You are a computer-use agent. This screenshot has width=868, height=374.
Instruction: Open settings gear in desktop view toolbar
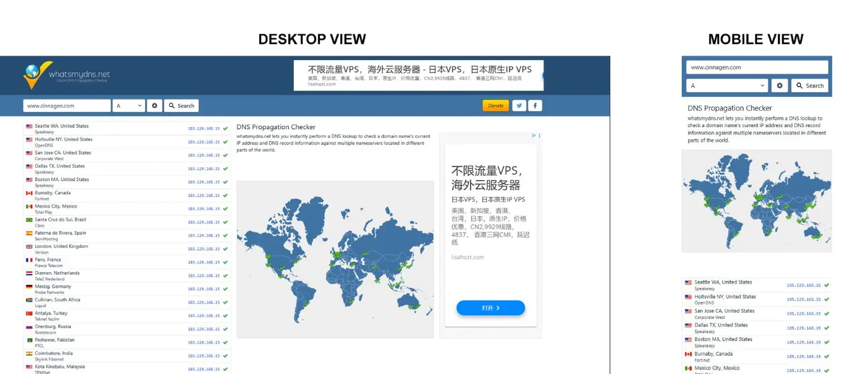155,106
